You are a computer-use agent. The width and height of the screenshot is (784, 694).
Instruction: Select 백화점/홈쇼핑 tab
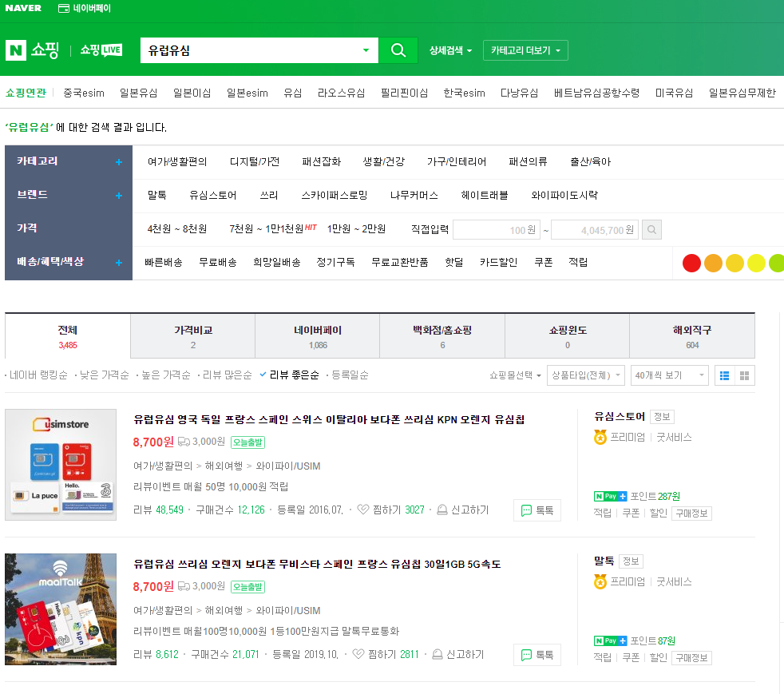[442, 336]
